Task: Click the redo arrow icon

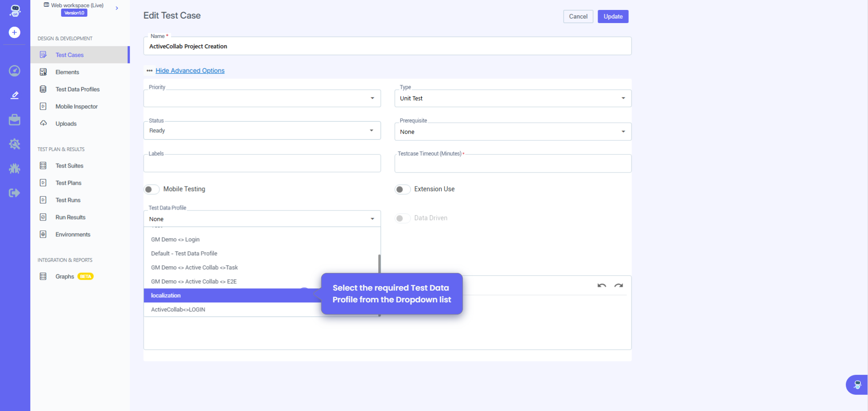Action: [618, 286]
